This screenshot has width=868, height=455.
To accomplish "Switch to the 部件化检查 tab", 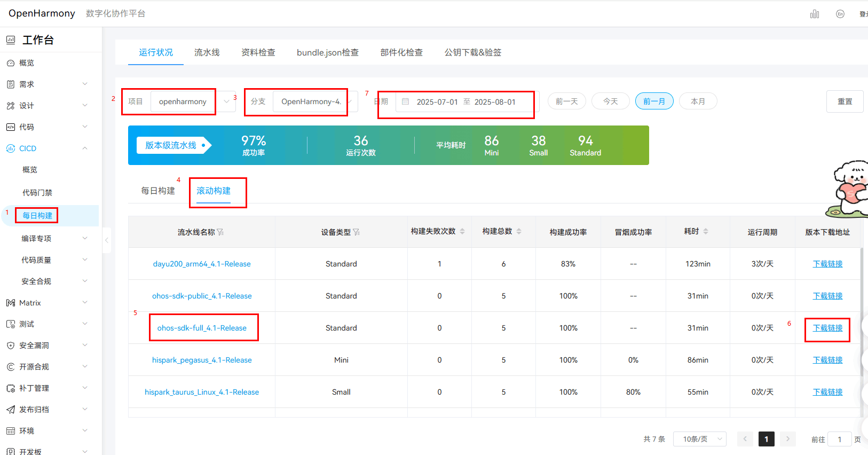I will click(x=401, y=52).
